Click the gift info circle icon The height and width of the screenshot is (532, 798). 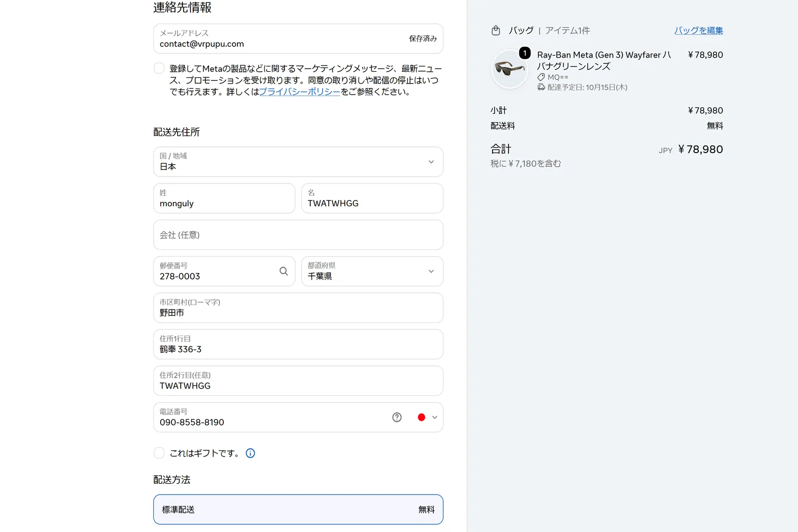[x=250, y=453]
